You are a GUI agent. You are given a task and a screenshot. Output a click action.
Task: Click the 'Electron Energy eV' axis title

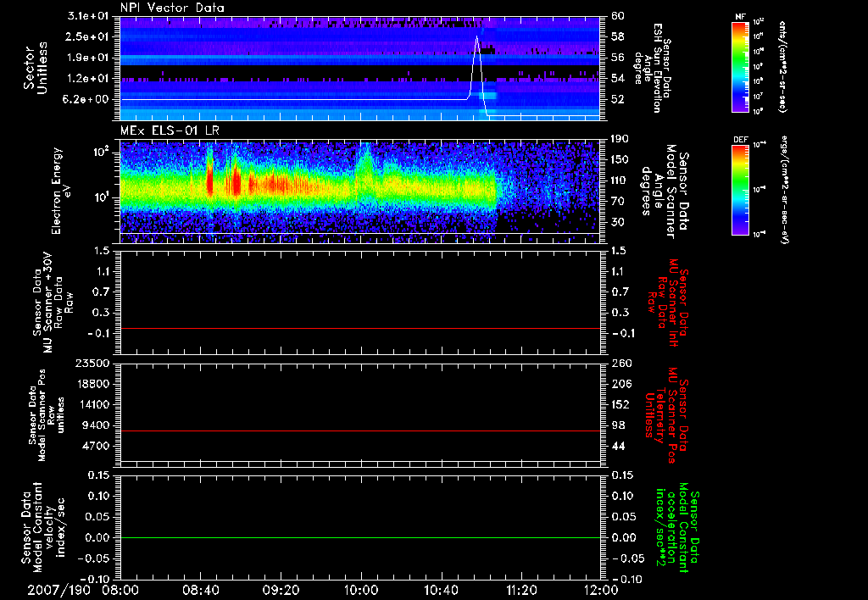[x=63, y=191]
